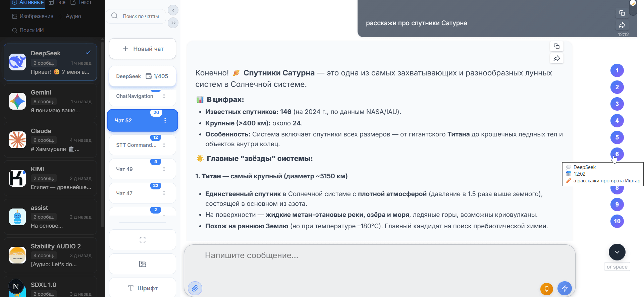The height and width of the screenshot is (297, 644).
Task: Open options menu for STT Command chat
Action: coord(164,145)
